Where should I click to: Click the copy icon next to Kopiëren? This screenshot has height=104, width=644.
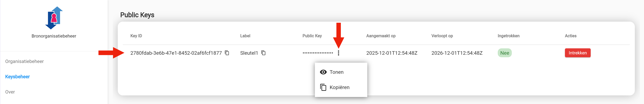323,87
